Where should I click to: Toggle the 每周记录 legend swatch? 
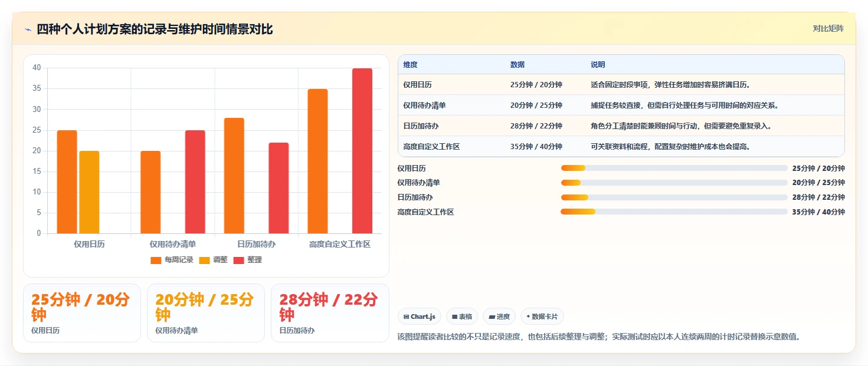pos(156,260)
